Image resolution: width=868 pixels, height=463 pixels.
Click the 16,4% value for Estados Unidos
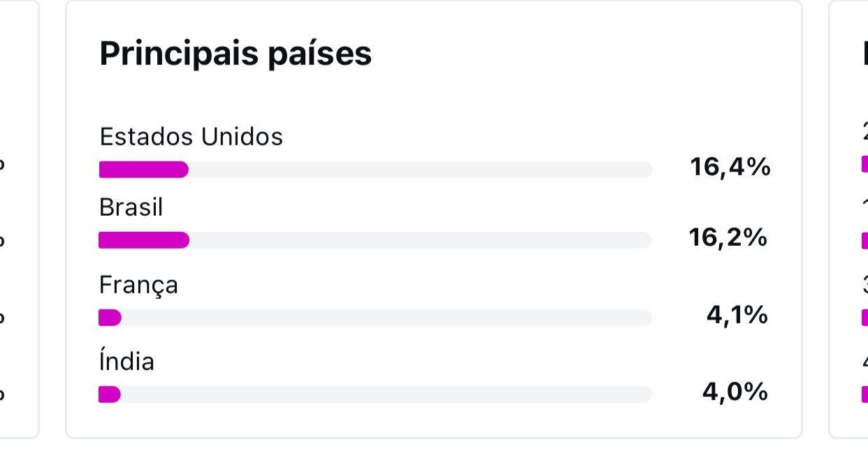(x=730, y=167)
